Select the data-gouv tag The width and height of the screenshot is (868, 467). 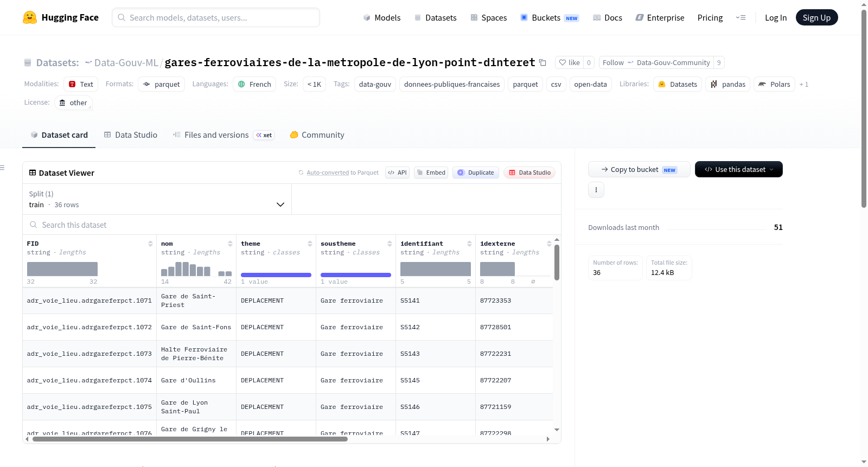click(375, 84)
